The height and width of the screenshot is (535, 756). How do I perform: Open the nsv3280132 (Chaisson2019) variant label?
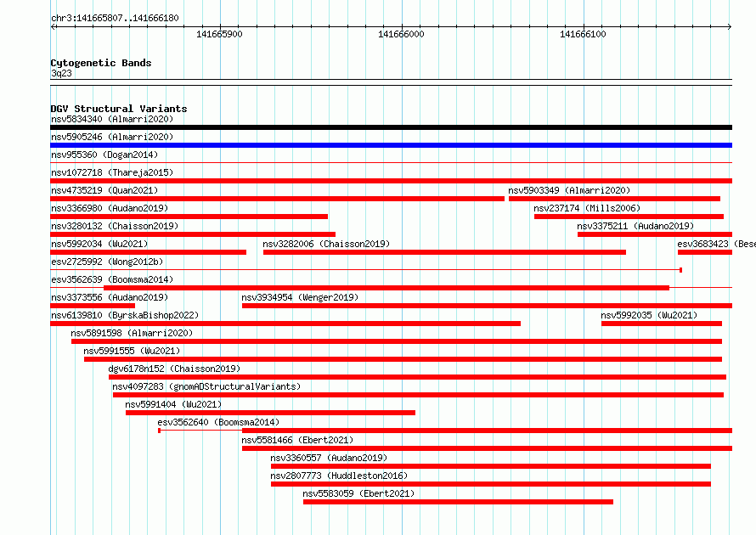coord(115,226)
